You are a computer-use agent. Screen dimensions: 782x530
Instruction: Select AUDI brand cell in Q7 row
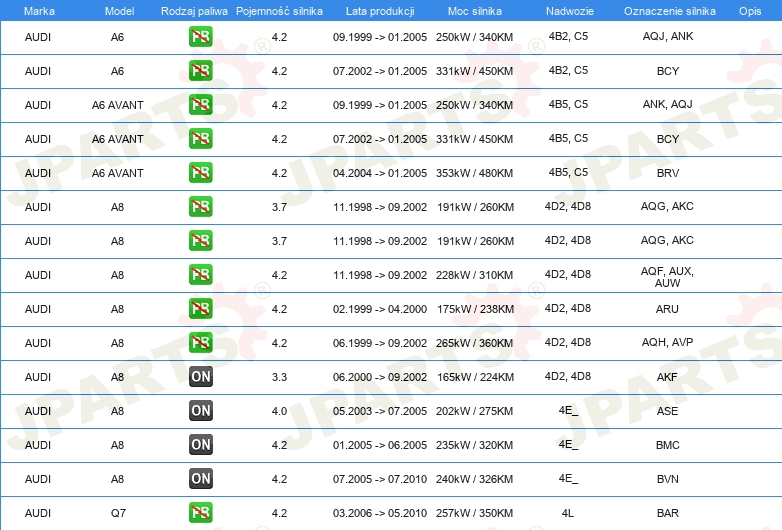pos(38,513)
